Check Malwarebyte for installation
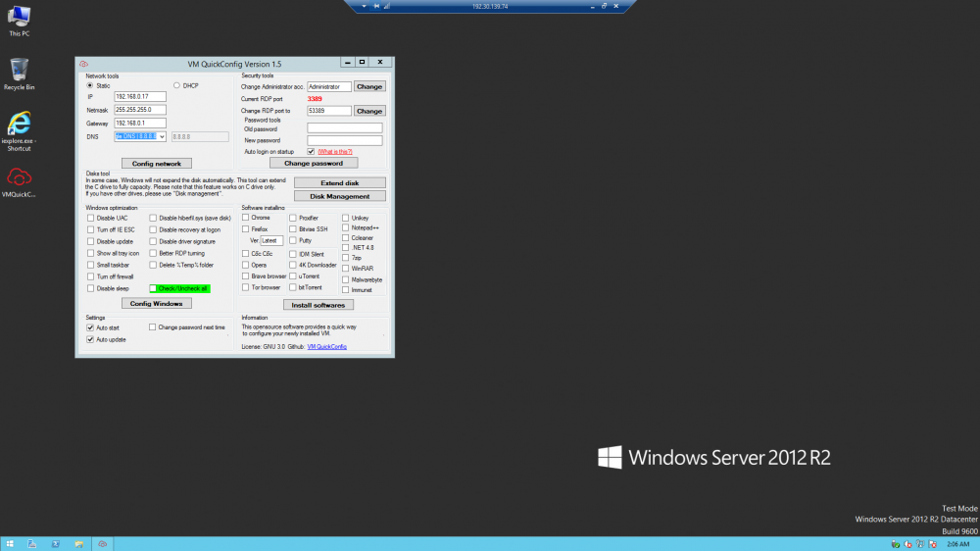Viewport: 980px width, 551px height. pyautogui.click(x=346, y=279)
